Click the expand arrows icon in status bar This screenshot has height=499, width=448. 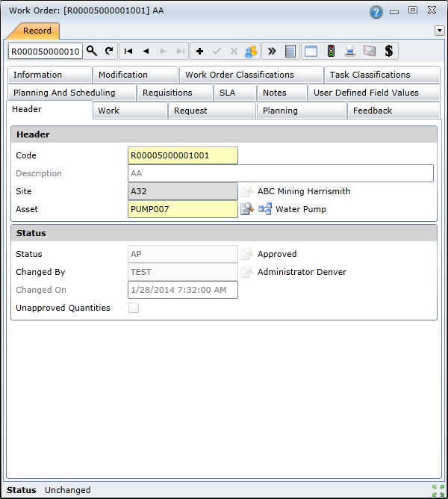click(x=438, y=490)
